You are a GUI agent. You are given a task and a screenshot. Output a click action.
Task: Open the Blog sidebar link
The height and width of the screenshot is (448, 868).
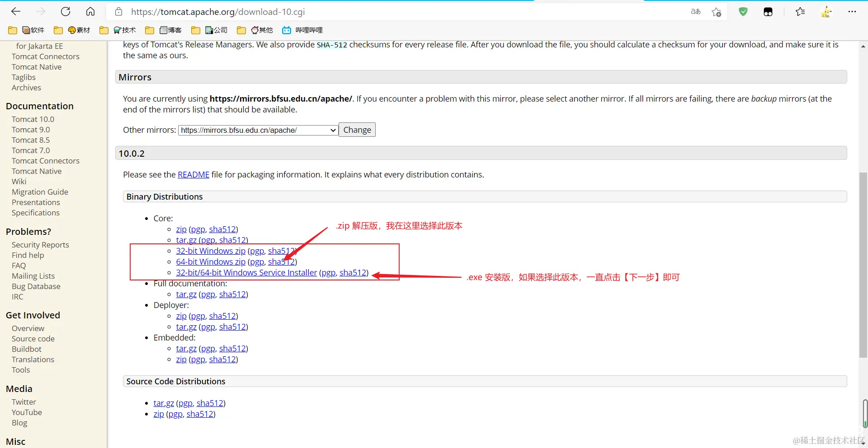pyautogui.click(x=19, y=423)
